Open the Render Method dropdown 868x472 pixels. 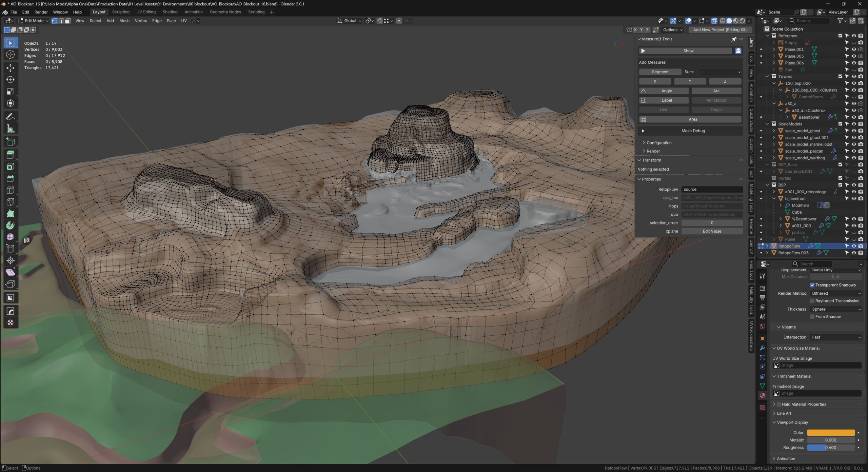tap(836, 293)
